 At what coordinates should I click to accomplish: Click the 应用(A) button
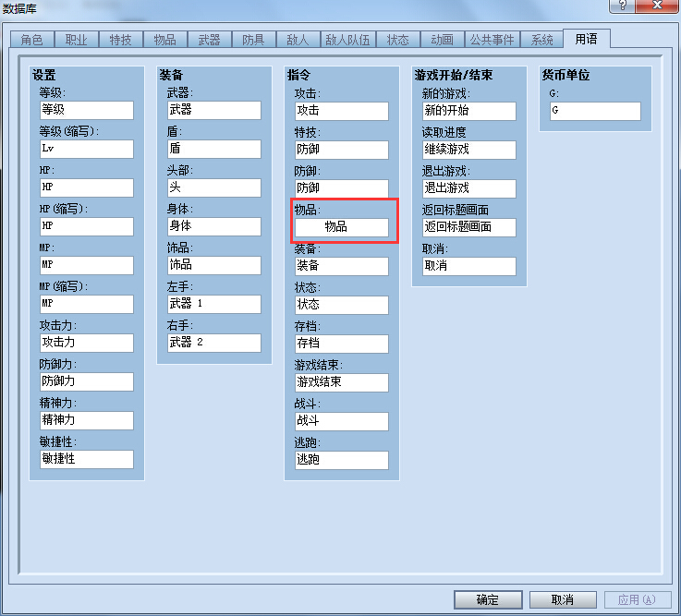(638, 599)
